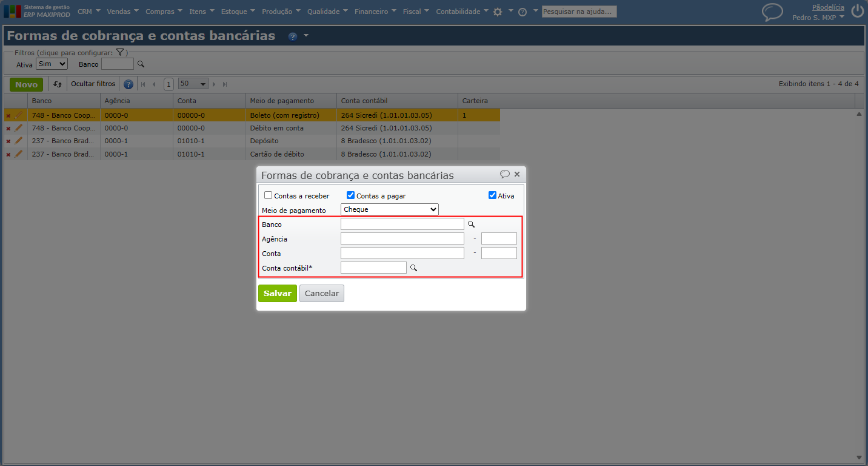The height and width of the screenshot is (466, 868).
Task: Check the Contas a receber checkbox
Action: click(x=268, y=195)
